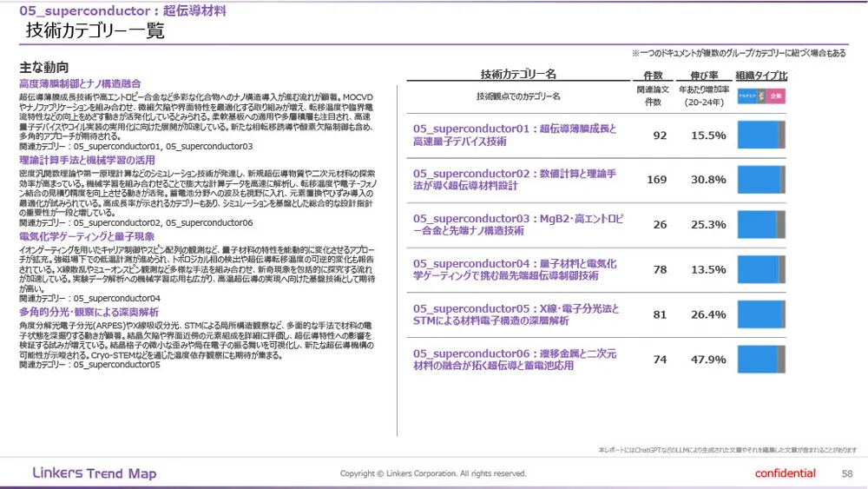Screen dimensions: 868x489
Task: Select the count value 169
Action: 656,180
